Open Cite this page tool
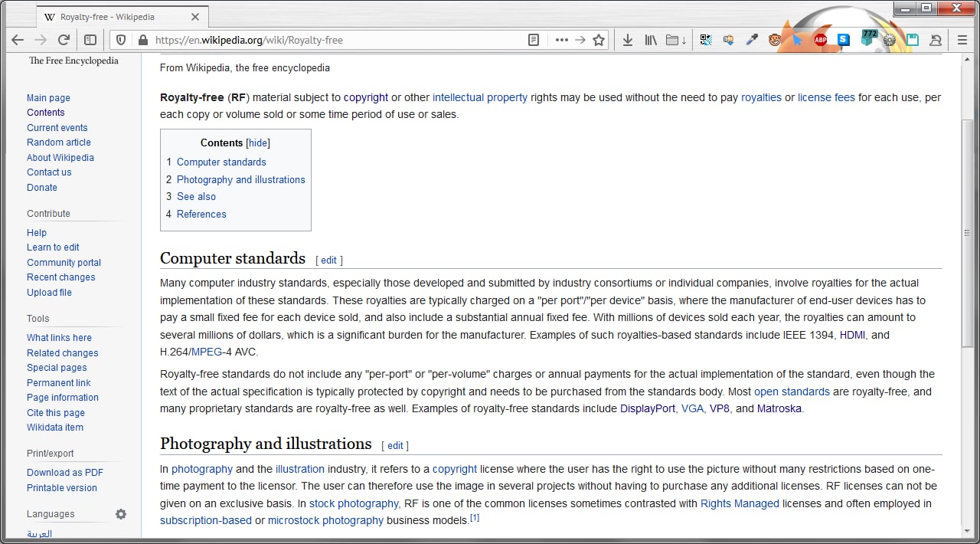 (56, 413)
